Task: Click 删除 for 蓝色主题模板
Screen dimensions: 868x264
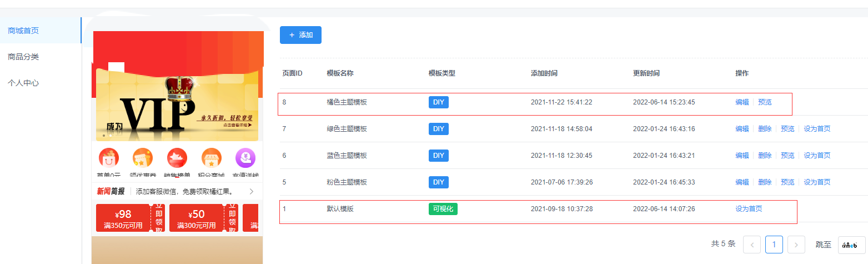Action: pyautogui.click(x=765, y=156)
